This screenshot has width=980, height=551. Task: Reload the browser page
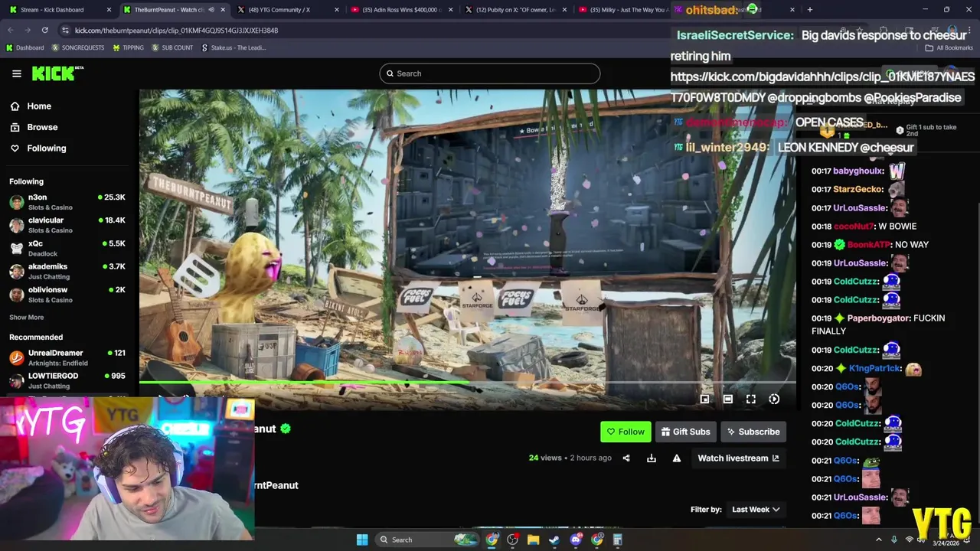tap(45, 30)
